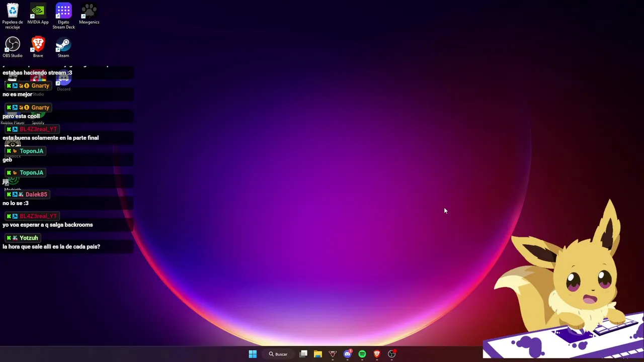Click the chat message 'geb'
This screenshot has height=362, width=644.
point(7,159)
